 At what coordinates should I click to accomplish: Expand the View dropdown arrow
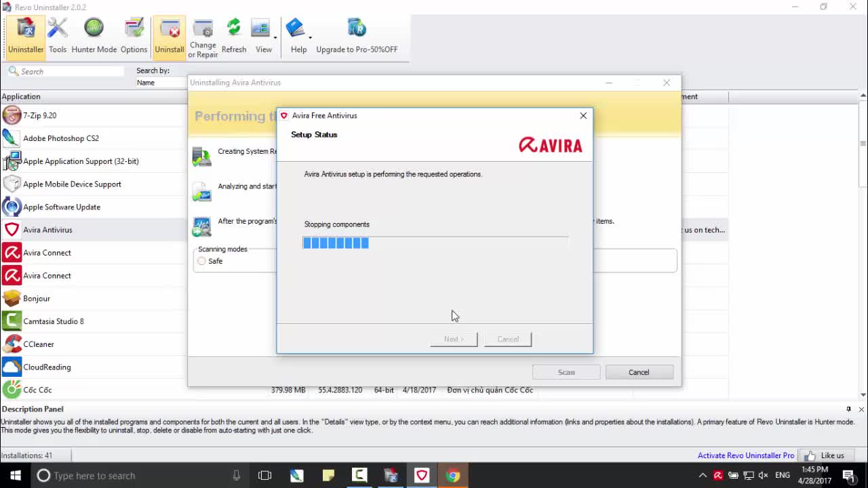[x=275, y=37]
